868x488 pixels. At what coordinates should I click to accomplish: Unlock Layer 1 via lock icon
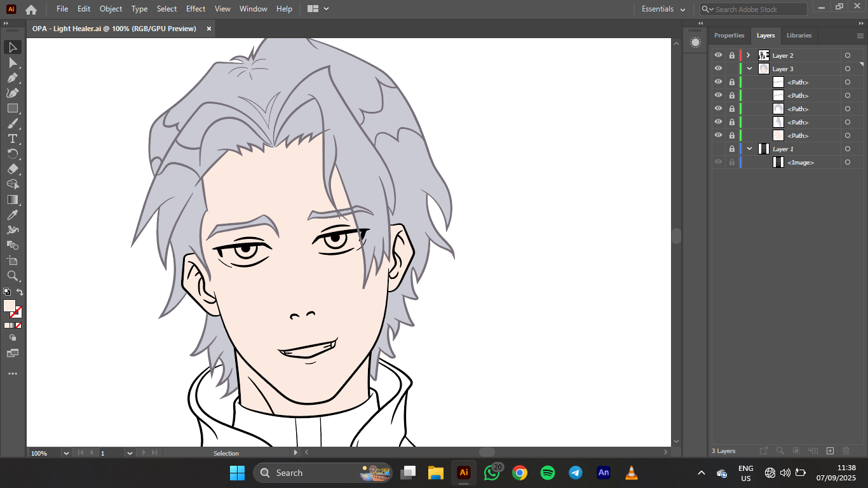tap(732, 149)
